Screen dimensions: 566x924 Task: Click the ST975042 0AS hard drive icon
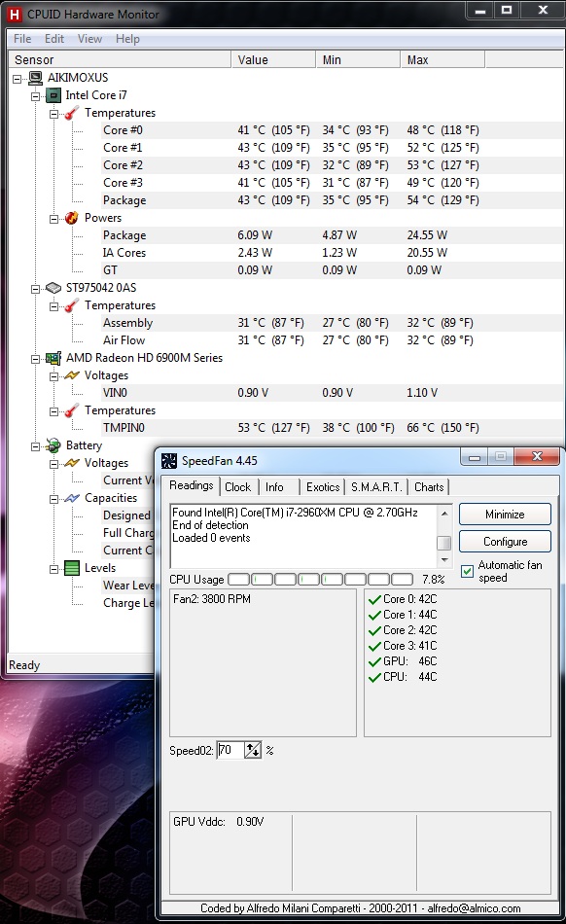53,288
